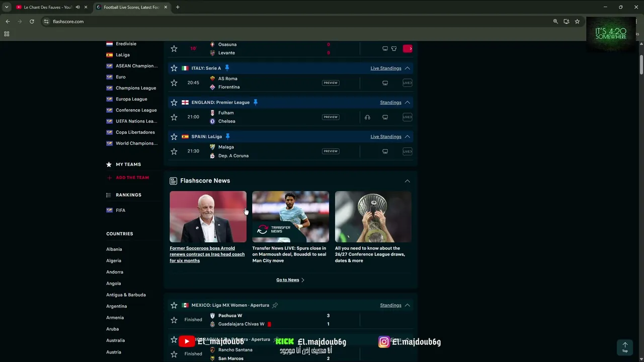Collapse the Spain LaLiga section
This screenshot has width=644, height=362.
click(x=408, y=137)
